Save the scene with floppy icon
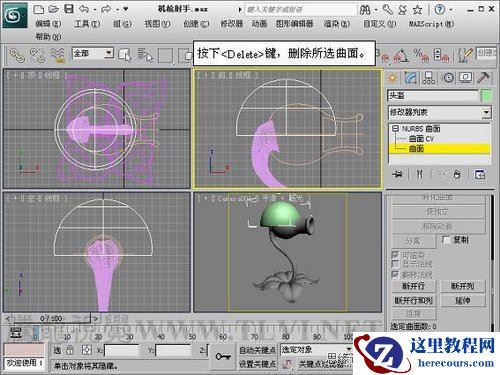Screen dimensions: 500x375 [x=69, y=9]
